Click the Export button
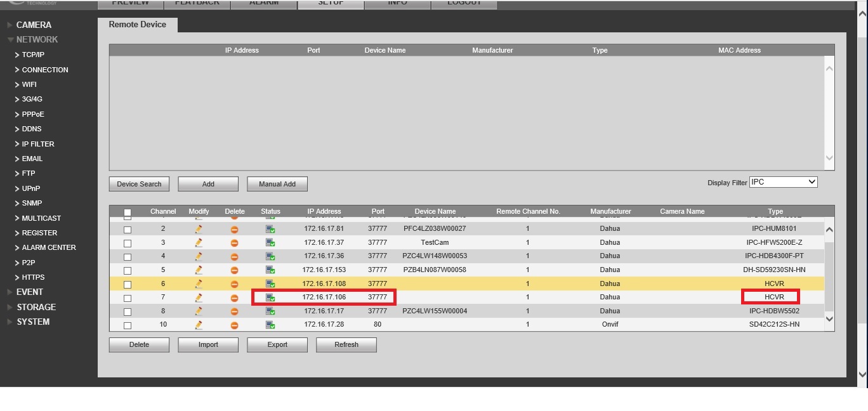The width and height of the screenshot is (868, 411). pos(277,345)
